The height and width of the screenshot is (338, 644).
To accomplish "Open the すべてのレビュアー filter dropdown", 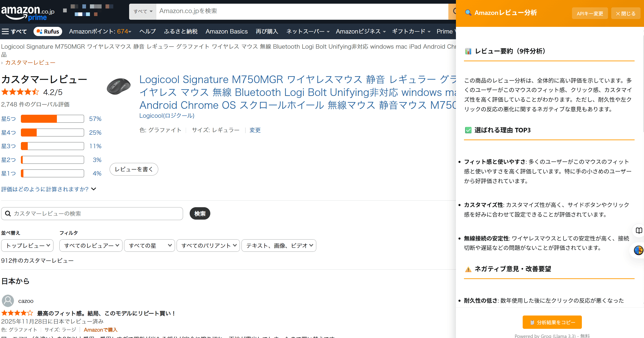I will coord(91,246).
